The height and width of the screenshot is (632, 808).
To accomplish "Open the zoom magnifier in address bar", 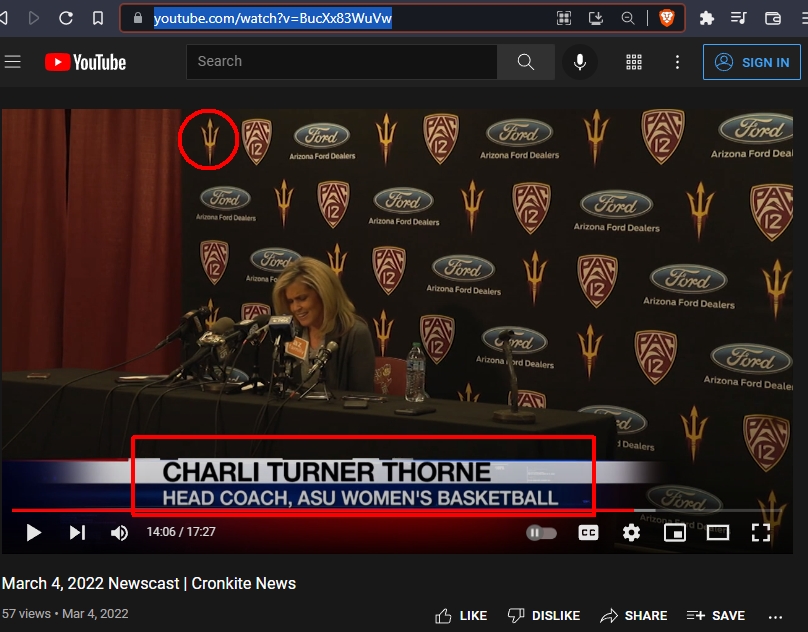I will pyautogui.click(x=628, y=19).
